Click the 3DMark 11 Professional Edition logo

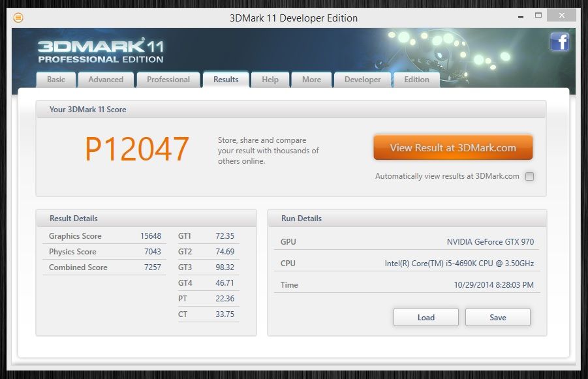[x=101, y=51]
